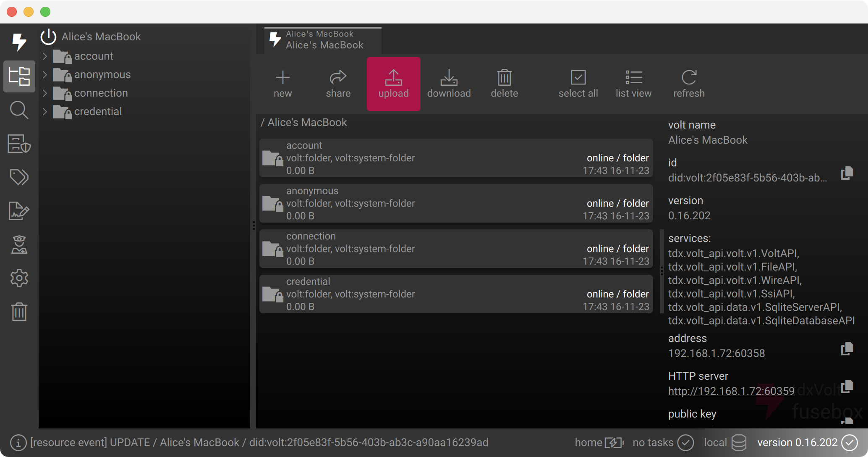Maximize the window with green button
868x457 pixels.
coord(45,12)
